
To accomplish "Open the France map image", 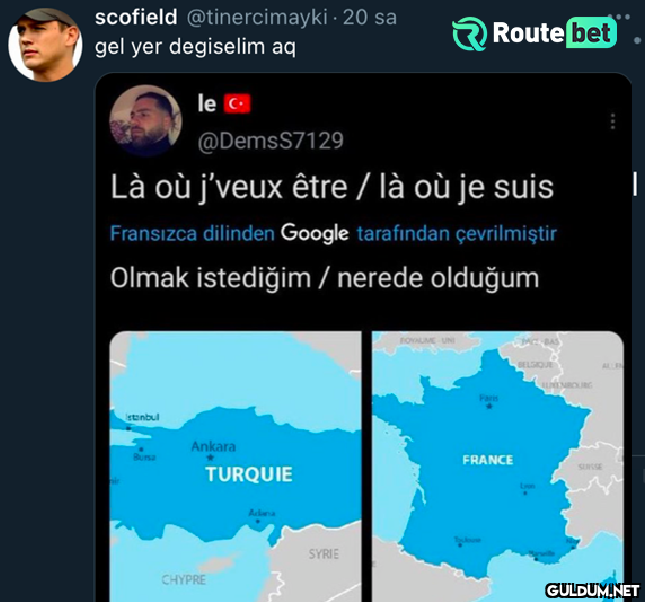I will pyautogui.click(x=498, y=466).
